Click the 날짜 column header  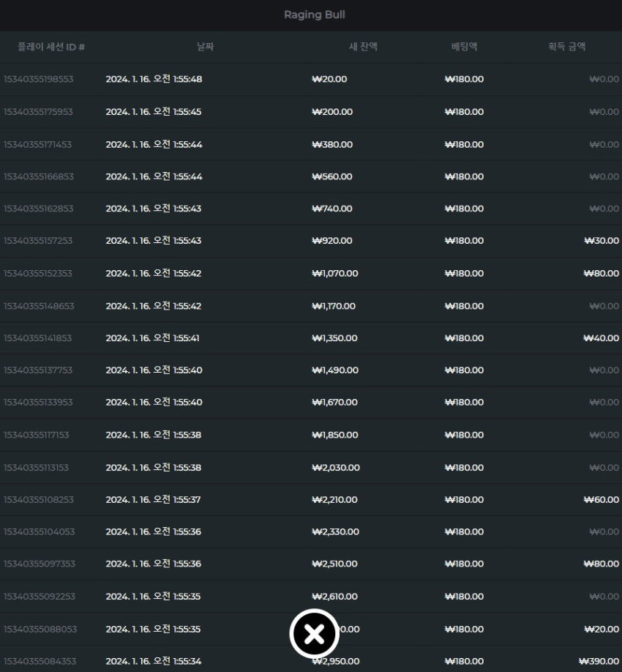click(x=205, y=47)
